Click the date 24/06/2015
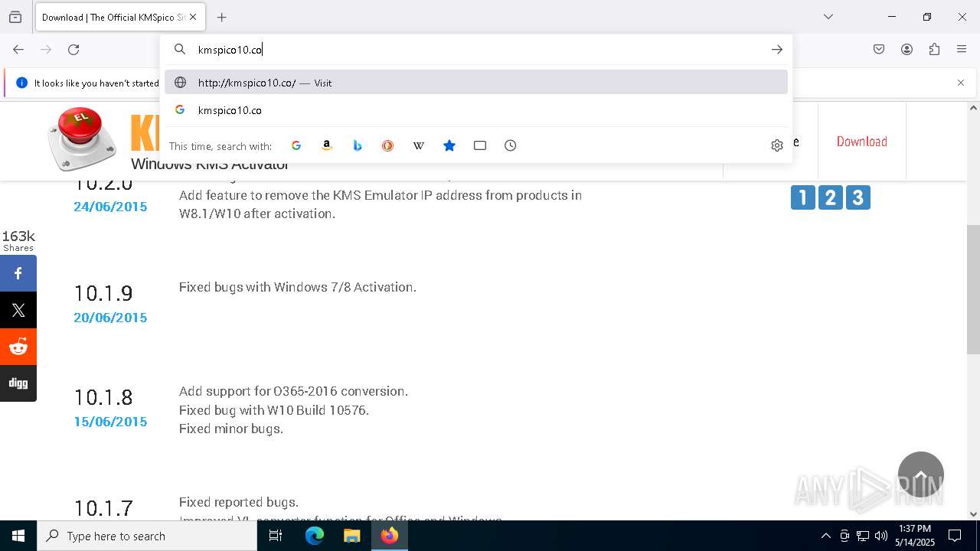 (x=110, y=207)
